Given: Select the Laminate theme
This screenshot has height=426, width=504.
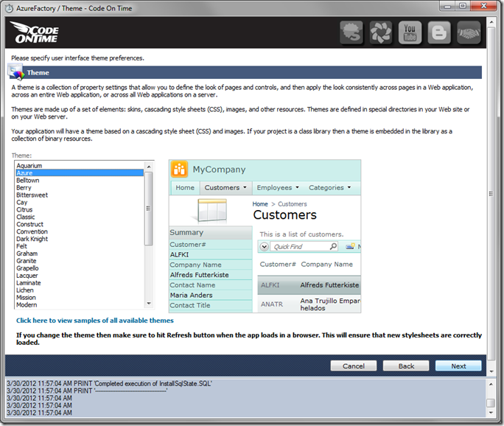Looking at the screenshot, I should pos(80,283).
